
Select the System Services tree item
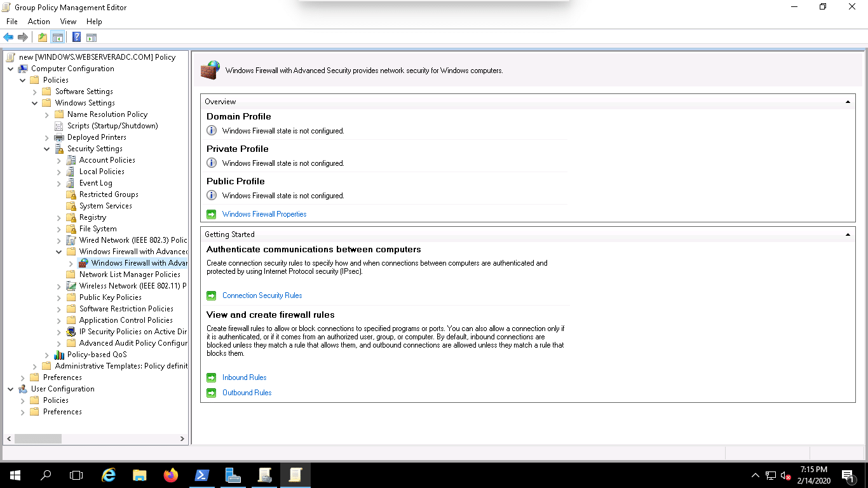click(x=105, y=206)
